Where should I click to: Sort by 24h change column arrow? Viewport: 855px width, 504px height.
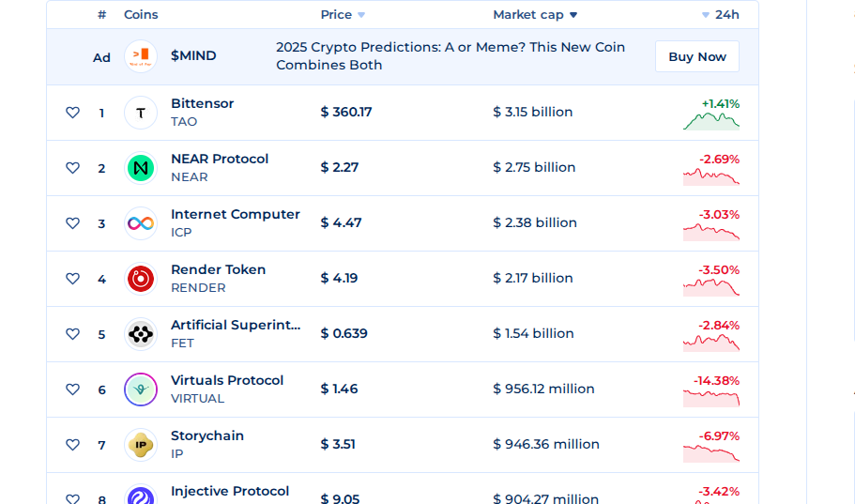click(706, 15)
